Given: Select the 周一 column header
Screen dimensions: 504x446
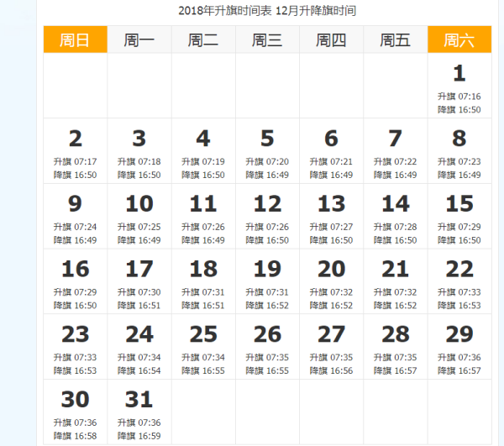Looking at the screenshot, I should 139,39.
